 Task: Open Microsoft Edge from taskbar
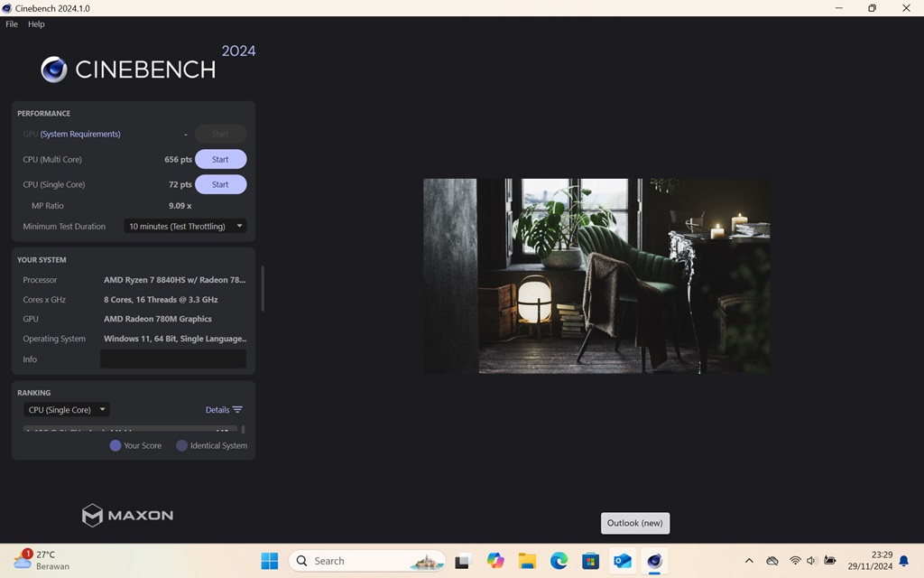pos(559,561)
